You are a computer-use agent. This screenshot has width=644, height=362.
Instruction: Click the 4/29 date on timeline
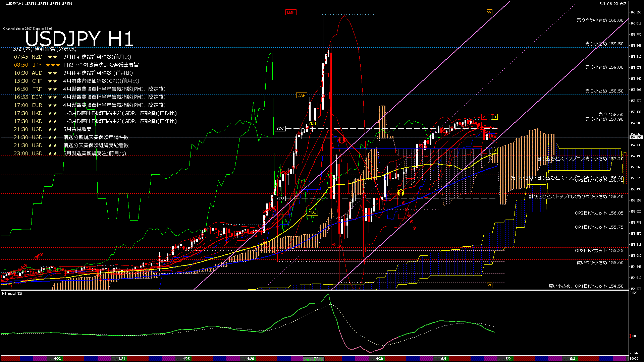[315, 359]
